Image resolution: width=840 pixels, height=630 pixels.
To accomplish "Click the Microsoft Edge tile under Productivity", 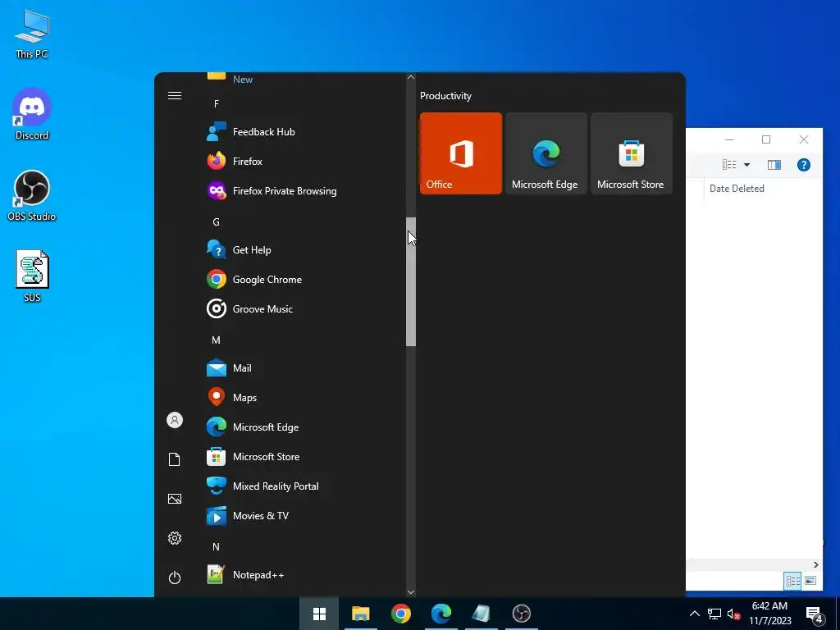I will coord(546,153).
